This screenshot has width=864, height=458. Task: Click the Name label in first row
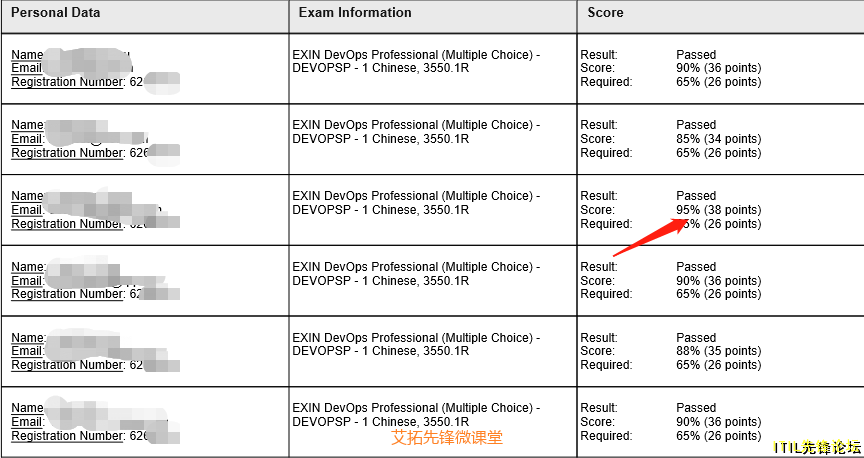click(28, 55)
